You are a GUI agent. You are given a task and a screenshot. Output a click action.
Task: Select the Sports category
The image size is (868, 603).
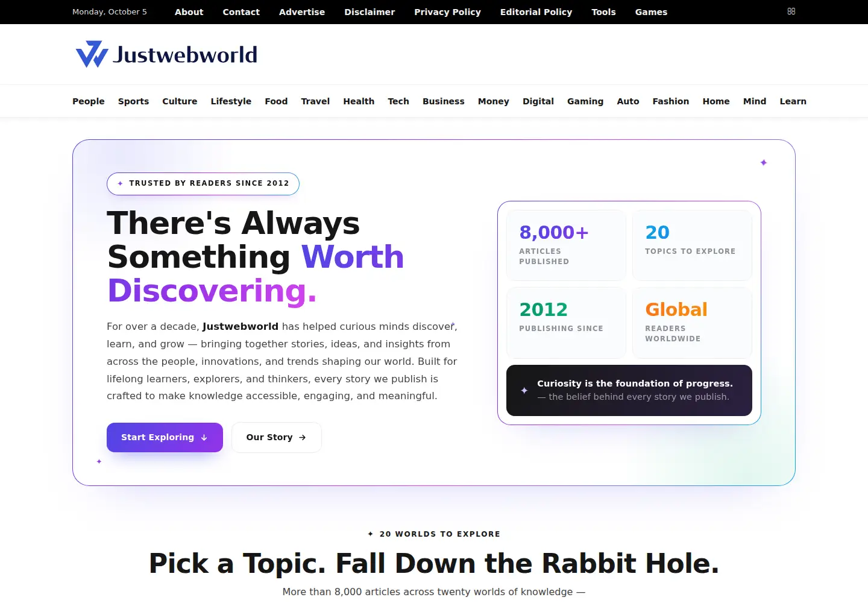[x=133, y=101]
